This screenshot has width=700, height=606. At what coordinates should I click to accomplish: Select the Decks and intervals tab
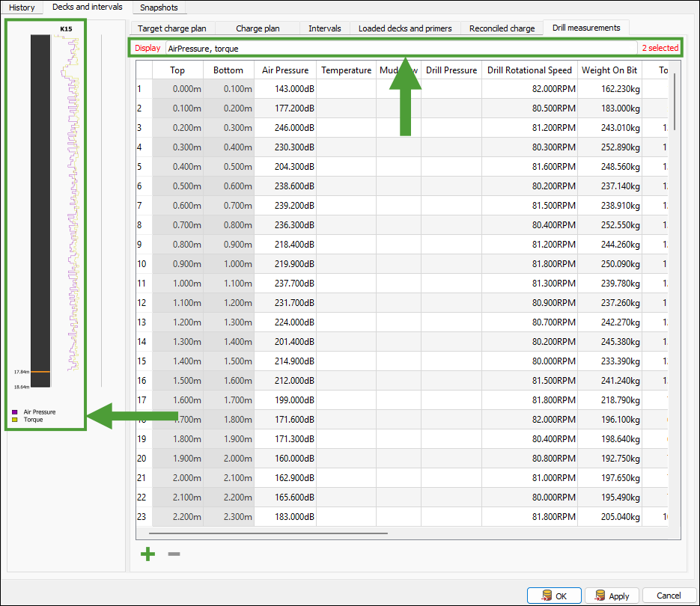click(88, 7)
